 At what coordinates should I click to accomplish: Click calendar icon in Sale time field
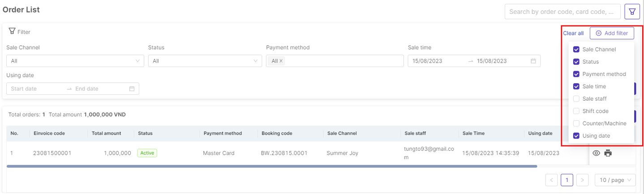[533, 61]
